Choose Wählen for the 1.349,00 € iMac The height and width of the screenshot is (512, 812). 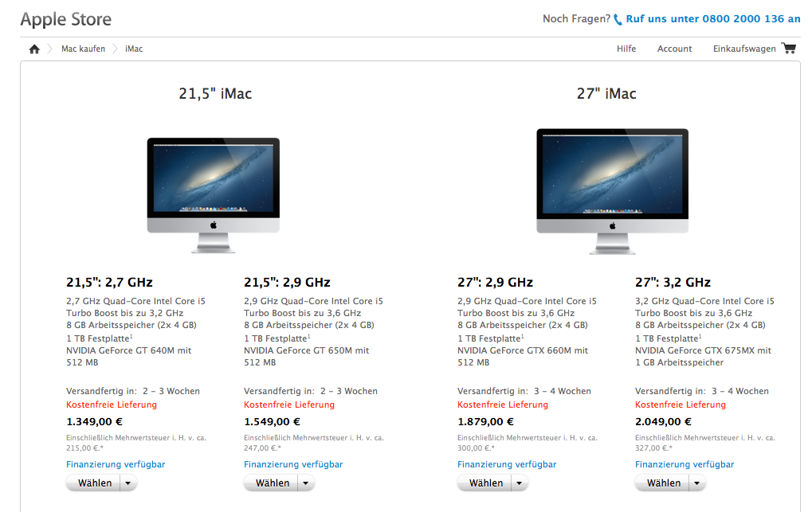click(x=94, y=483)
